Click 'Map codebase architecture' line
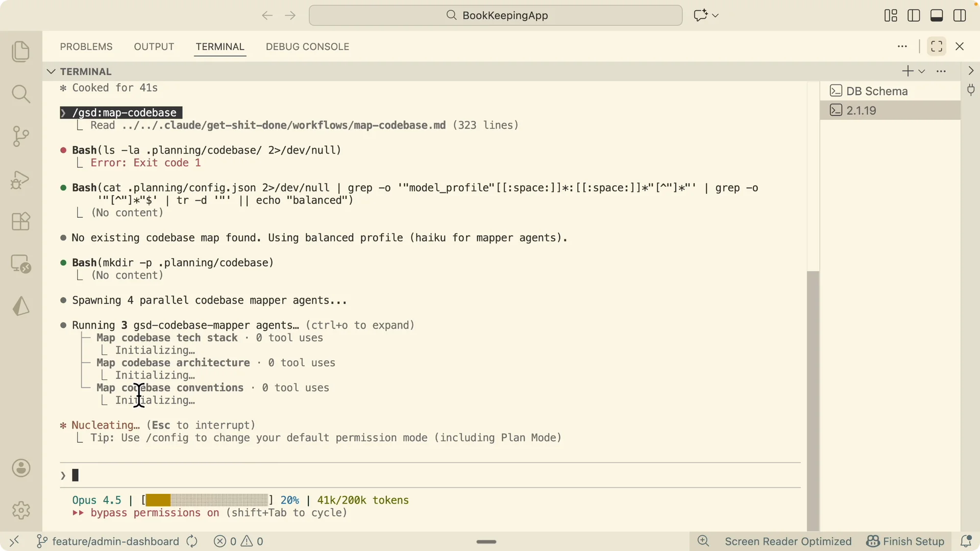Image resolution: width=980 pixels, height=551 pixels. tap(173, 363)
